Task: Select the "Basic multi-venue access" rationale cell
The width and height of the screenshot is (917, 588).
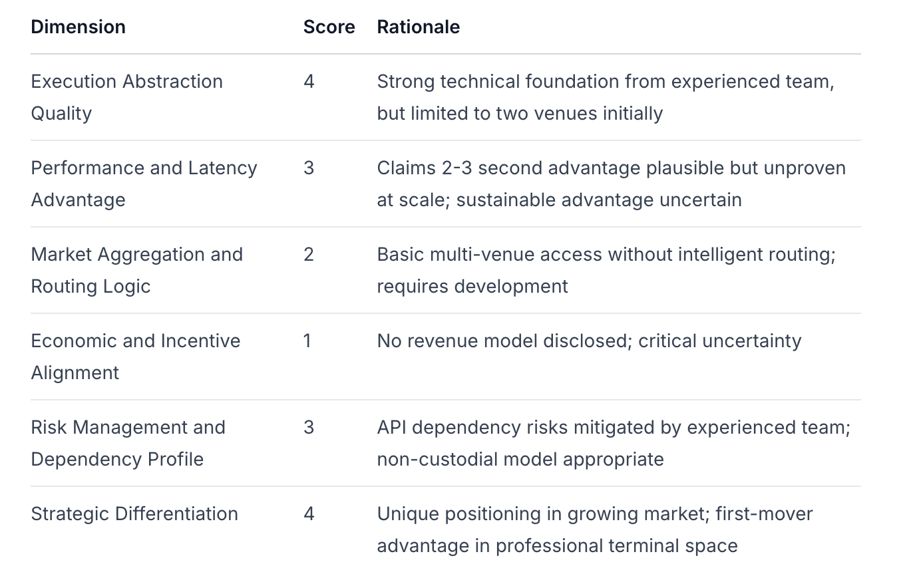Action: [x=606, y=270]
